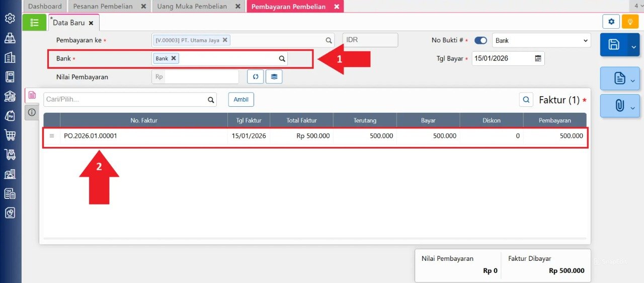This screenshot has width=644, height=283.
Task: Click the magnifier in Cari/Pilih box
Action: coord(211,100)
